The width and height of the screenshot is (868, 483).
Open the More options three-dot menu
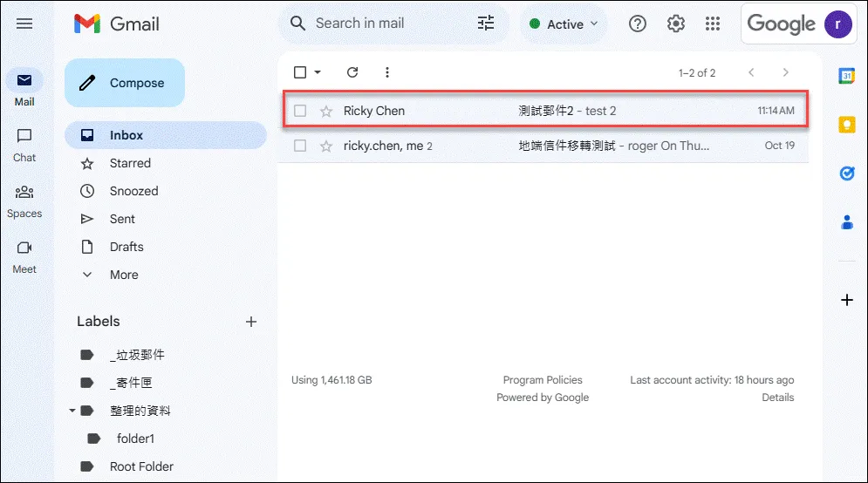tap(387, 72)
